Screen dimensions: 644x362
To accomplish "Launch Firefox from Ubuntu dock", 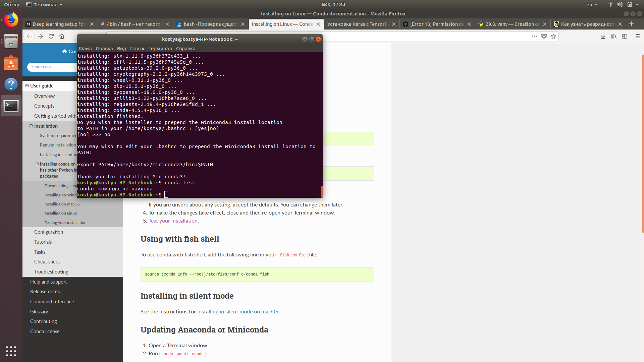I will 11,20.
